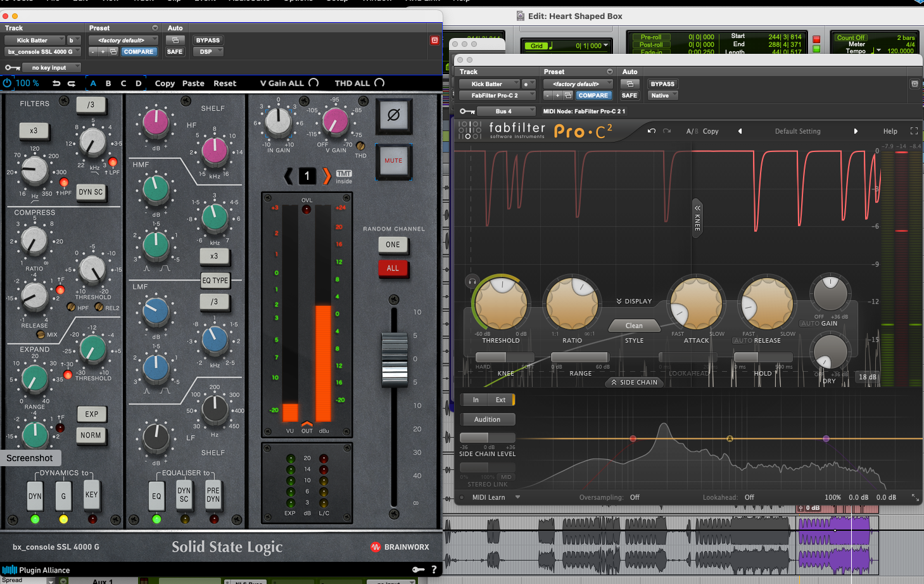Click the Brainworx logo
924x584 pixels.
point(400,547)
